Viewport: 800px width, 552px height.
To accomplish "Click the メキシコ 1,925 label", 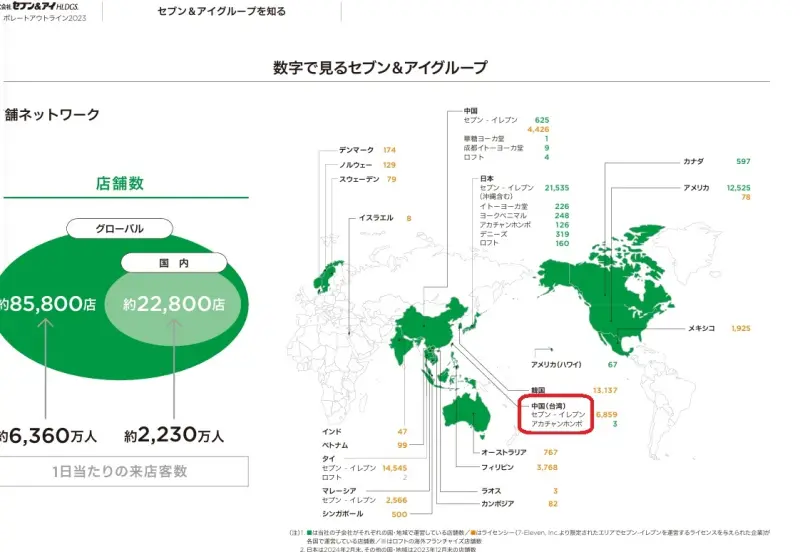I will pyautogui.click(x=719, y=329).
